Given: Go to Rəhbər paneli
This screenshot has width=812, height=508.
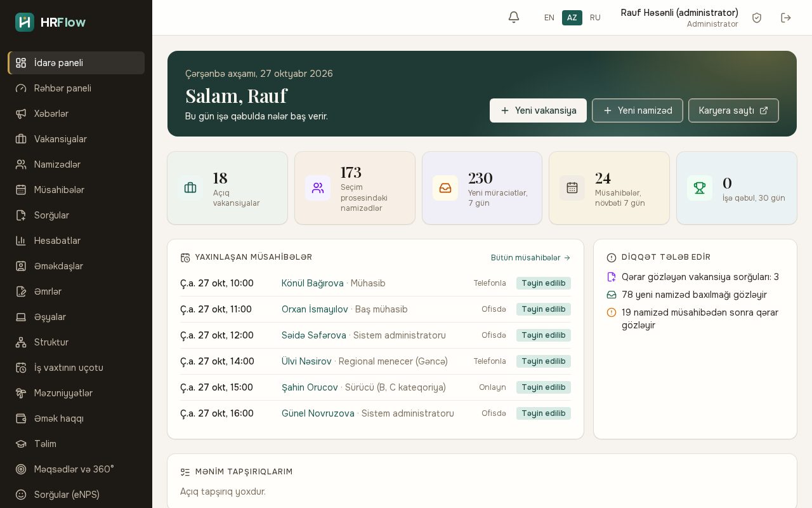Looking at the screenshot, I should 76,88.
